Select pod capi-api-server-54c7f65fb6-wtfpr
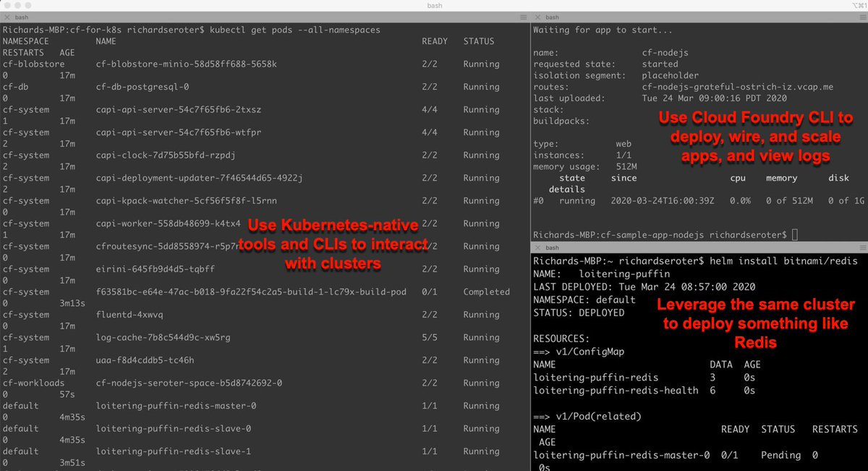 click(178, 132)
